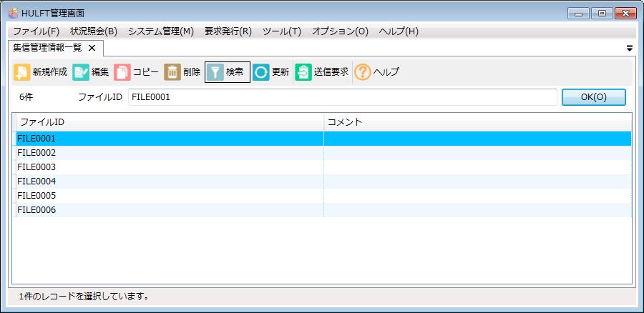Open the ツール(T) menu
The width and height of the screenshot is (644, 313).
point(282,31)
